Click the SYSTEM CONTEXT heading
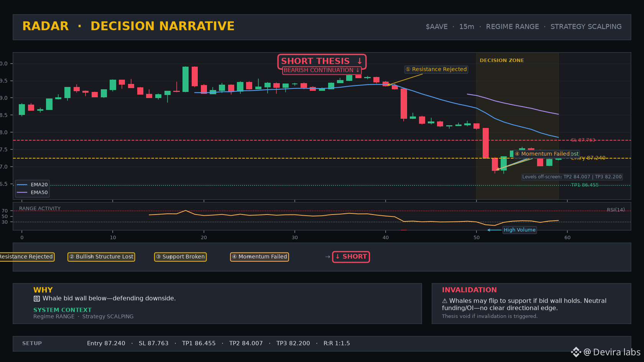Viewport: 644px width, 362px height. pos(62,310)
